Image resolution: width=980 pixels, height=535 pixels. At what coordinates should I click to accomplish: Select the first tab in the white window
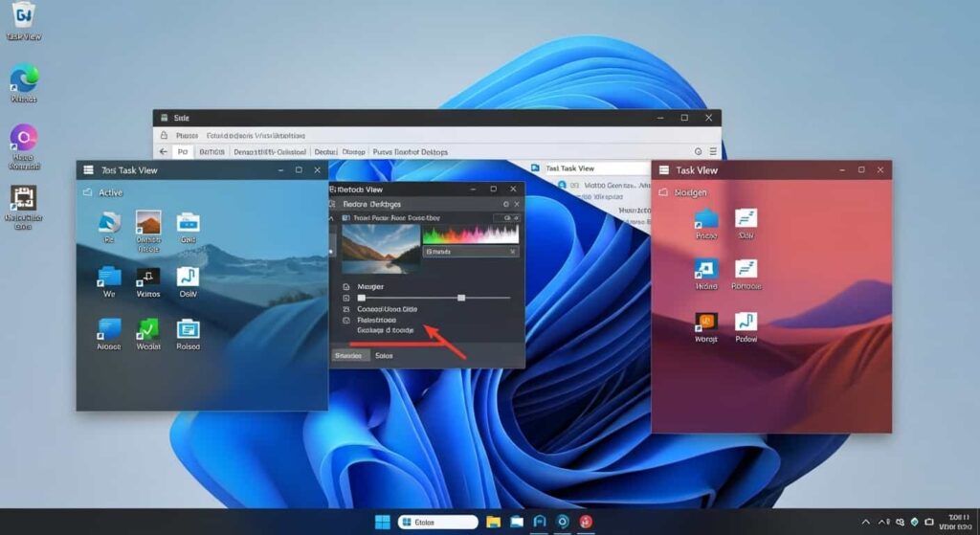point(182,151)
